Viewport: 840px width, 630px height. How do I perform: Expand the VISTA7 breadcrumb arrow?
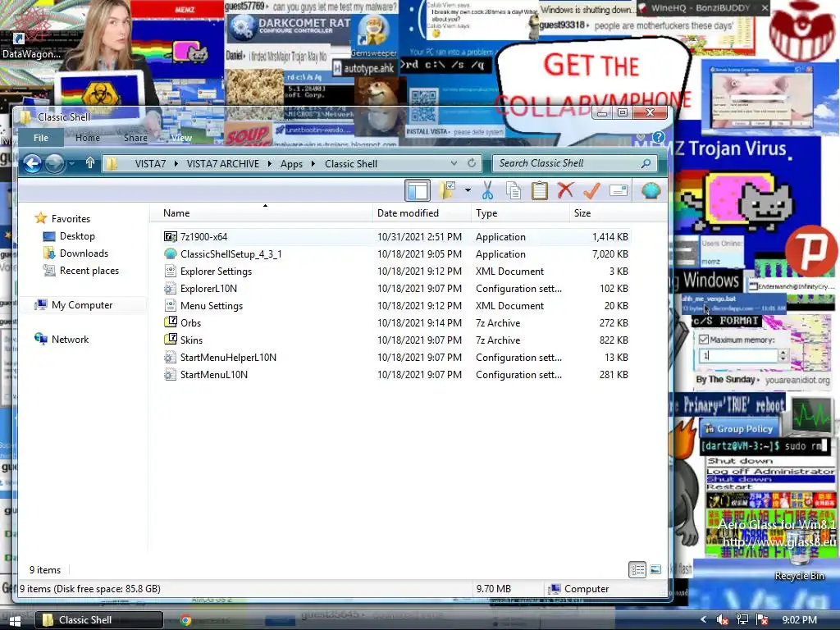176,163
